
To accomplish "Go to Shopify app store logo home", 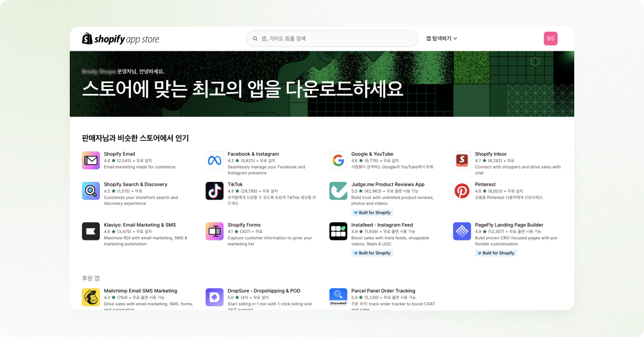I will coord(120,39).
